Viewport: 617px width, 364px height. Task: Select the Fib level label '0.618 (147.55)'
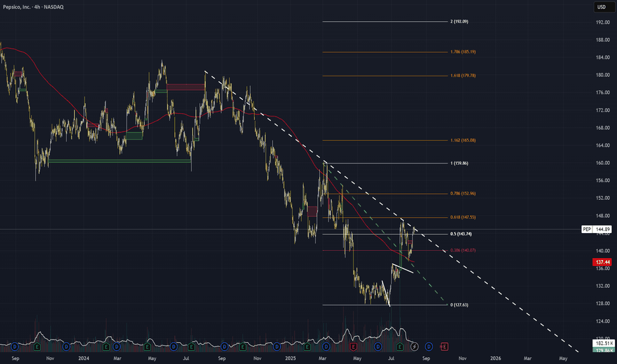click(463, 217)
